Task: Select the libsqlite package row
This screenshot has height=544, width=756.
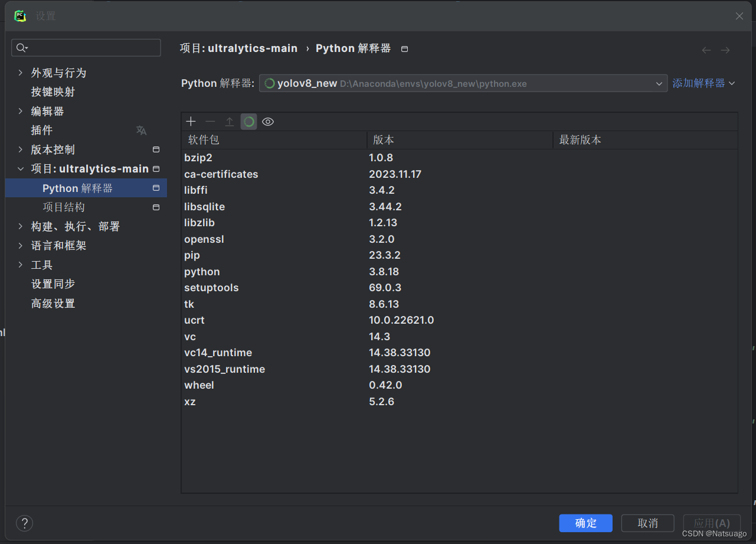Action: (x=460, y=207)
